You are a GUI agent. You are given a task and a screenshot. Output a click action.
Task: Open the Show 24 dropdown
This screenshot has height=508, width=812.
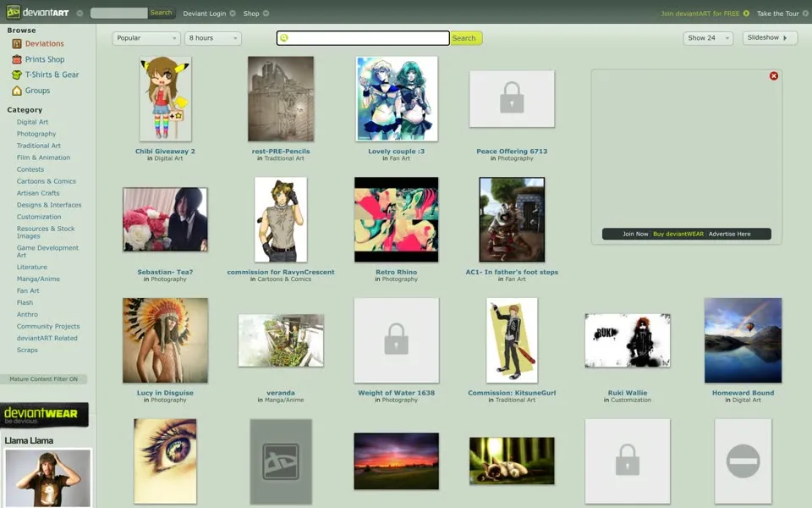coord(708,38)
